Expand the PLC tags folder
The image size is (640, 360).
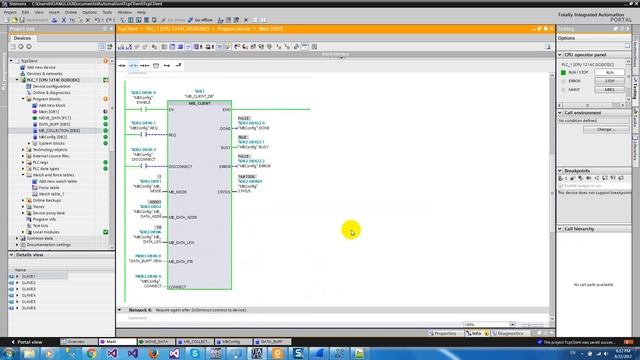pos(23,162)
